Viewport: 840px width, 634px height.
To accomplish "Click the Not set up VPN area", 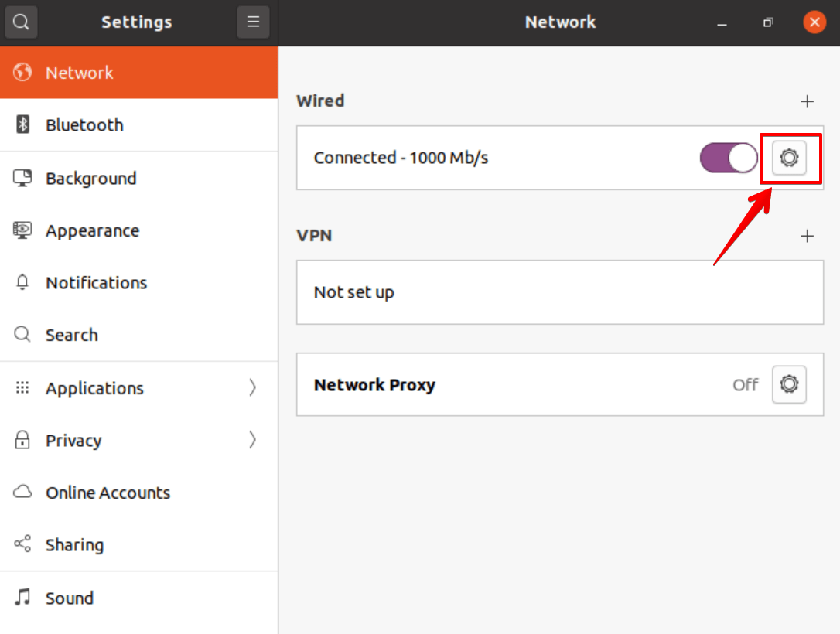I will (464, 292).
